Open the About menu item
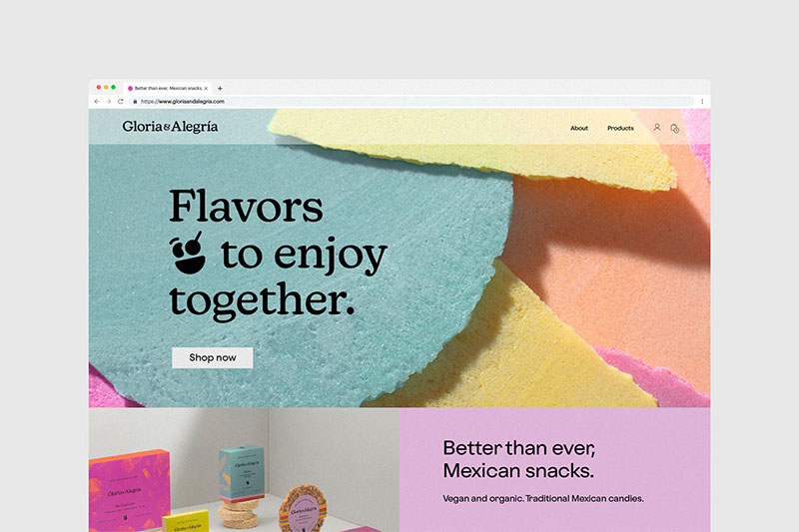 pyautogui.click(x=579, y=129)
